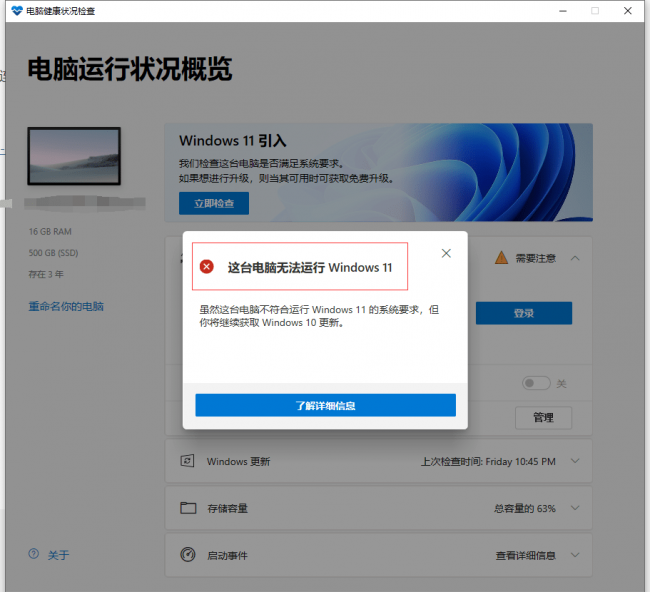This screenshot has width=650, height=592.
Task: Expand the 存储容量 row chevron
Action: (575, 508)
